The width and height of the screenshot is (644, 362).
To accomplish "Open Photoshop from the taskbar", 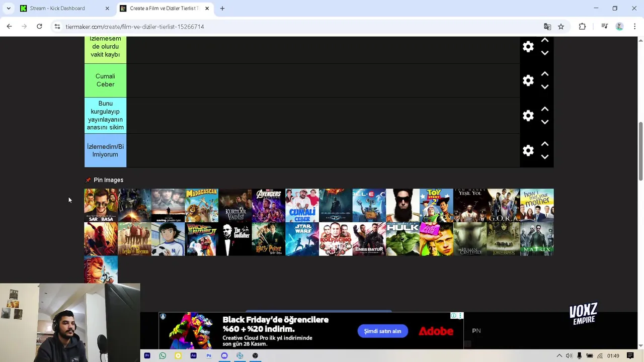I will 209,355.
